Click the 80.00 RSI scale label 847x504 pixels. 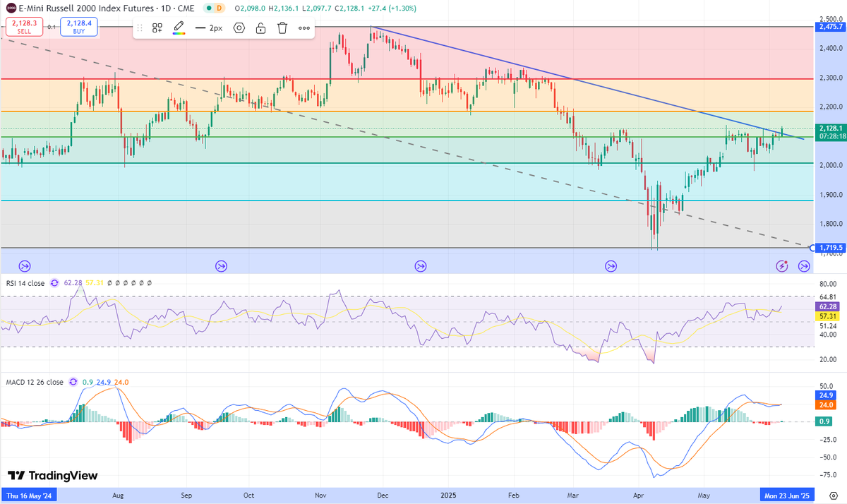point(828,284)
